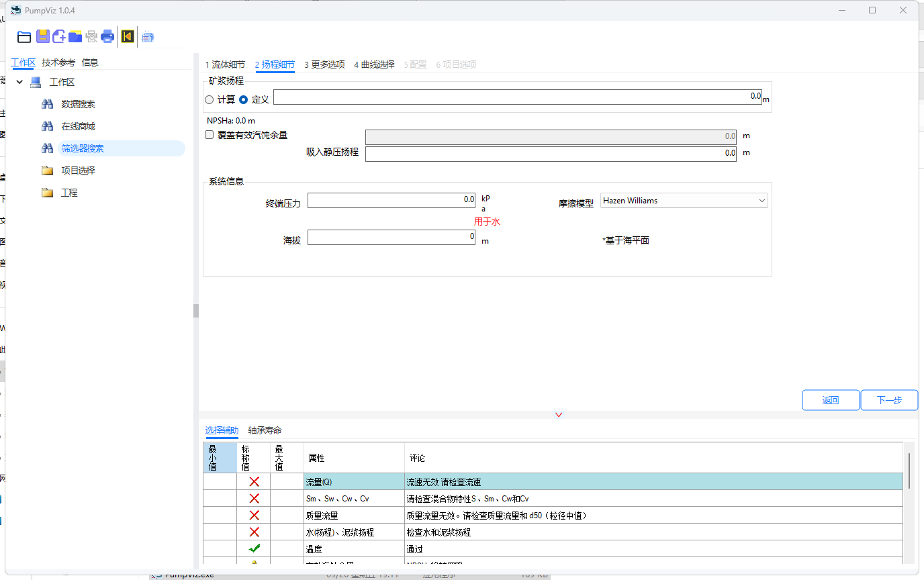Click the 终端压力 input field
924x580 pixels.
pos(391,200)
